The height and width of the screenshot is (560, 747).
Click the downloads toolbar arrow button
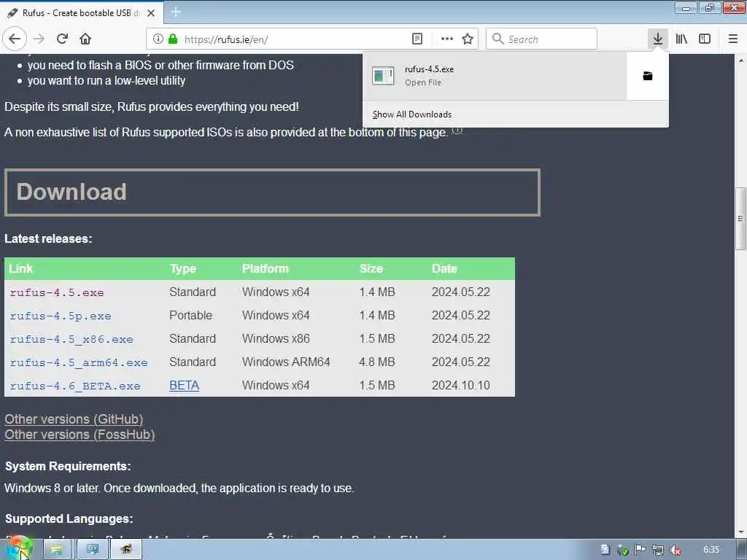[658, 39]
